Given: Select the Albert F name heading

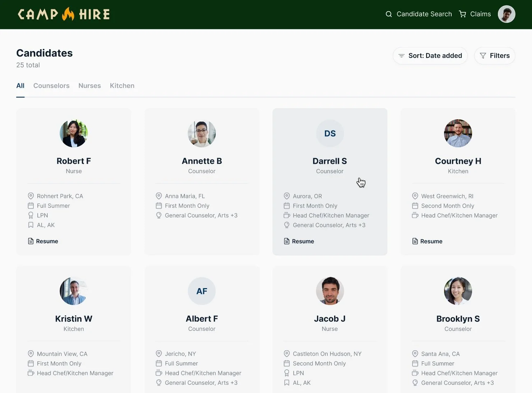Looking at the screenshot, I should (202, 319).
